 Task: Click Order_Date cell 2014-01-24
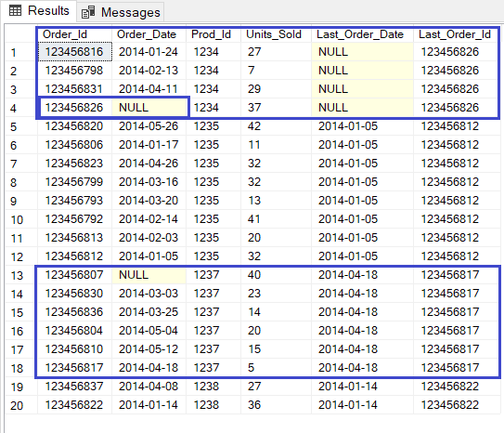point(149,52)
